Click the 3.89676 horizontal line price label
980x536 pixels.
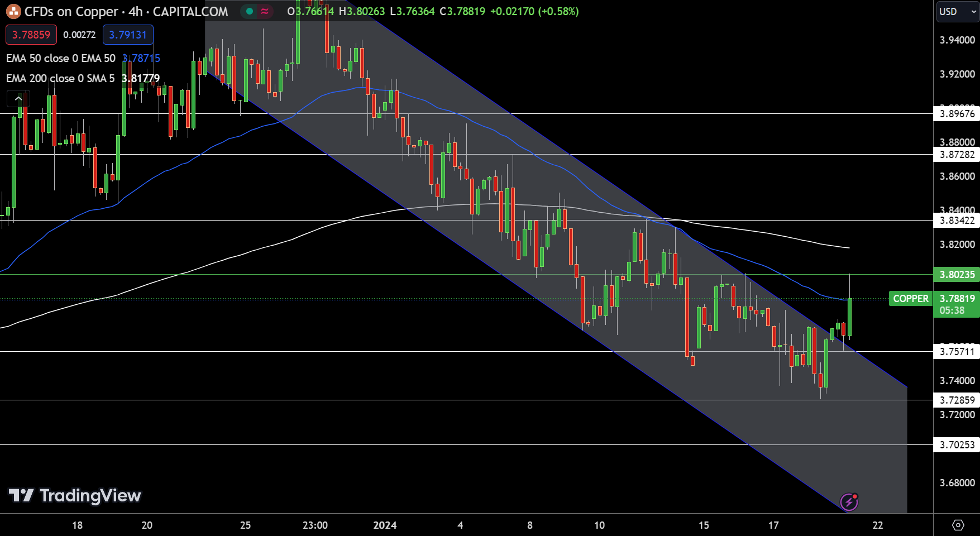957,114
